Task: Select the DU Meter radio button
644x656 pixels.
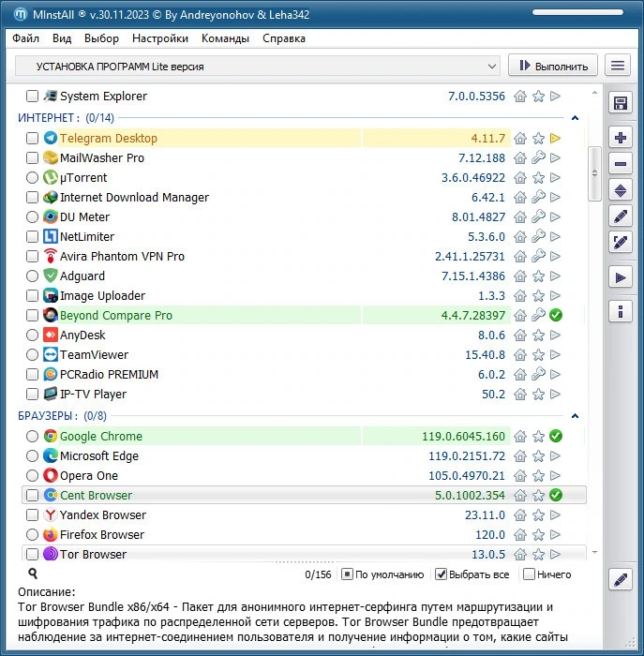Action: point(32,216)
